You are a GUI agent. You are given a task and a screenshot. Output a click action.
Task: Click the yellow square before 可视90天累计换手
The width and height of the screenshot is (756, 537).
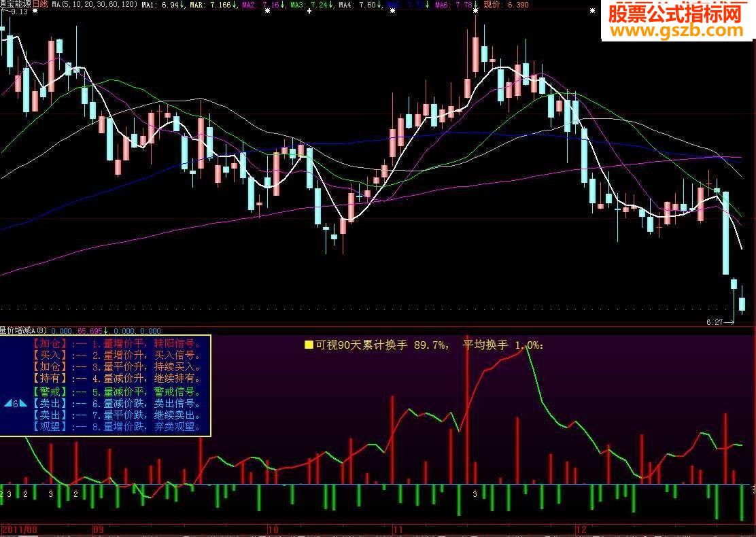[309, 345]
